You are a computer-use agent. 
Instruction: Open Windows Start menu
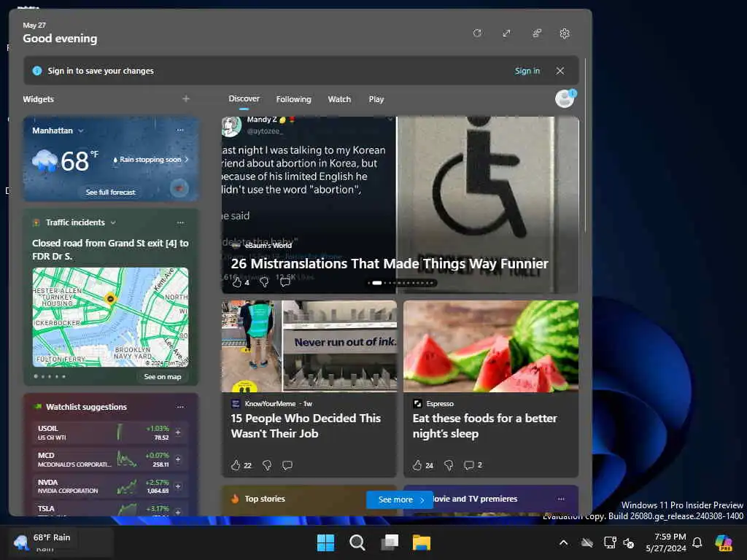coord(326,542)
